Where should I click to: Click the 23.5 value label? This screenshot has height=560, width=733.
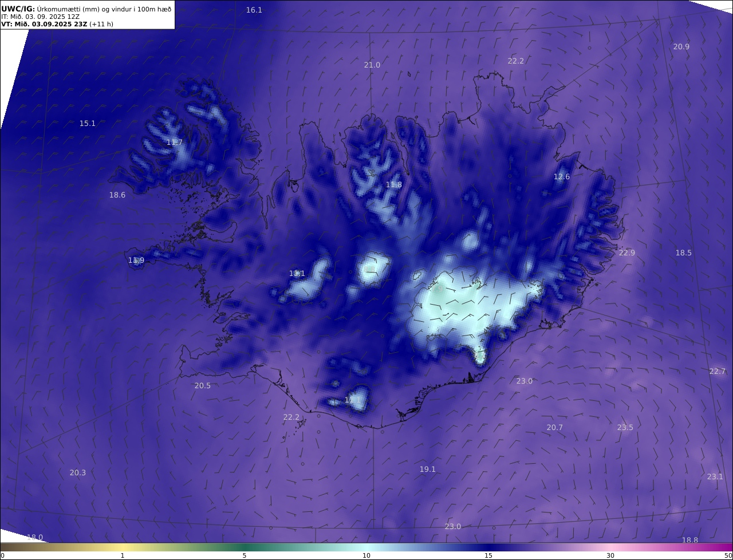coord(625,428)
